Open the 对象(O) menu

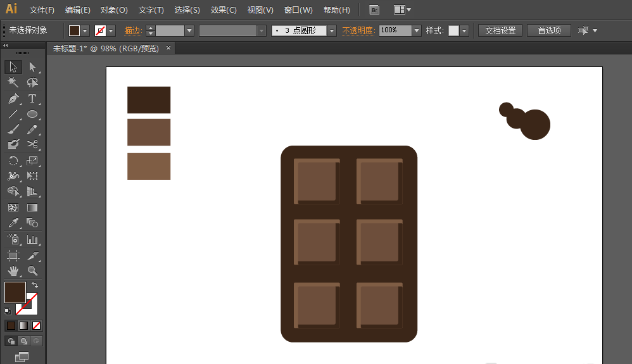click(x=114, y=10)
